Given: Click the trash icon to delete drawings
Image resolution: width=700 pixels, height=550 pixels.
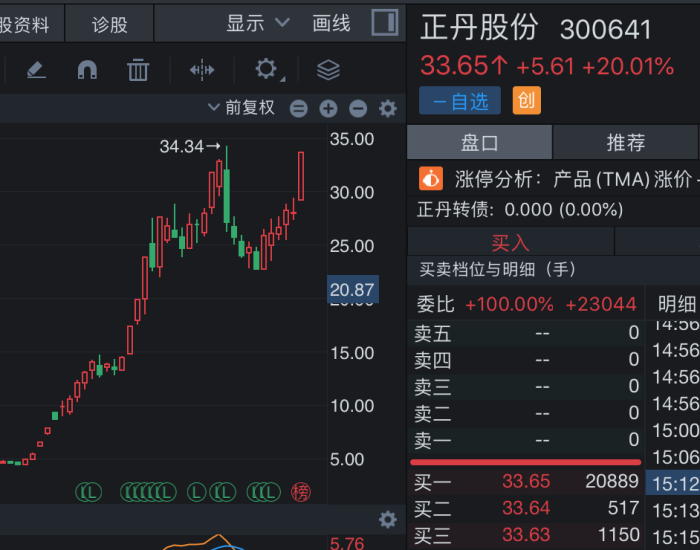Looking at the screenshot, I should click(x=138, y=70).
